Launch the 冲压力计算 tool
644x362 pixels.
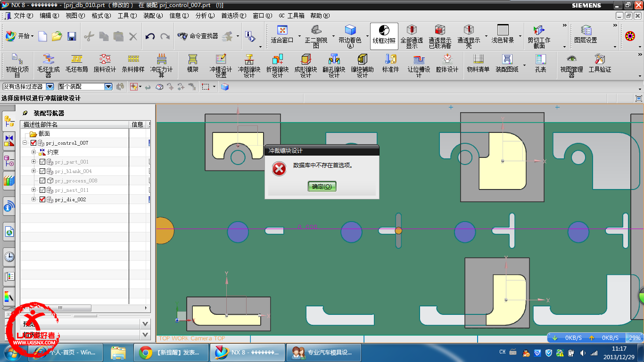(162, 65)
